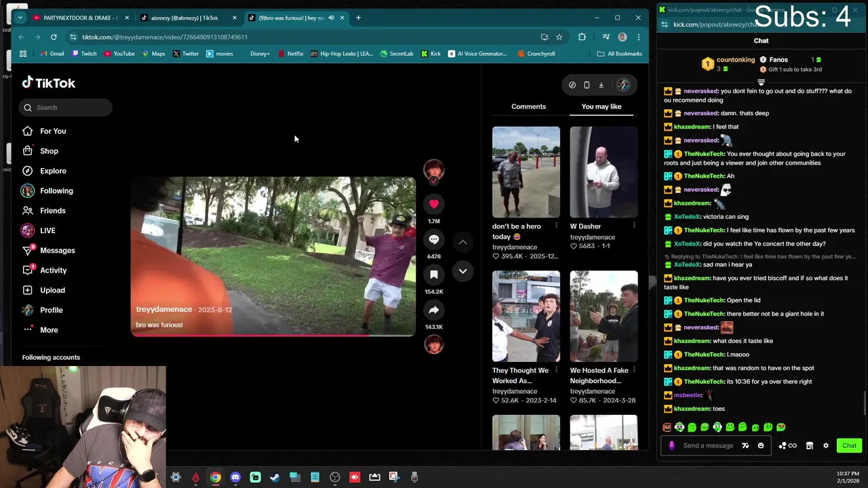Screen dimensions: 868x488
Task: Bookmark this page with the star icon
Action: coord(559,37)
